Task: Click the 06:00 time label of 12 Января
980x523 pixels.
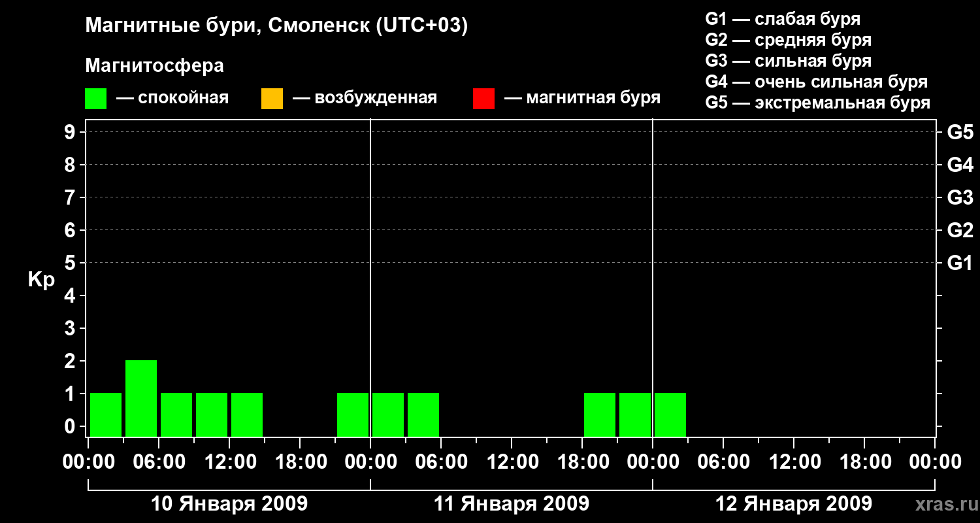Action: tap(723, 462)
